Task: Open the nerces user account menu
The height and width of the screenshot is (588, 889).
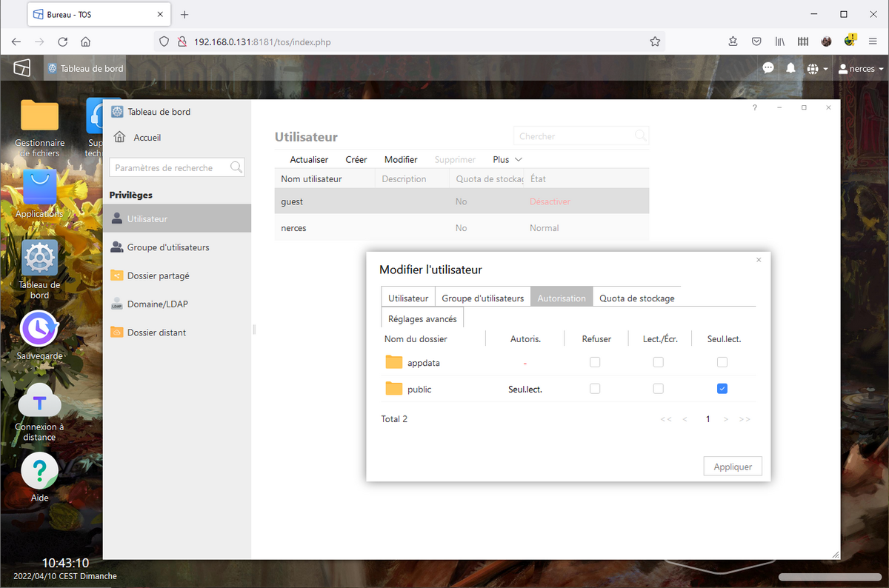Action: point(861,68)
